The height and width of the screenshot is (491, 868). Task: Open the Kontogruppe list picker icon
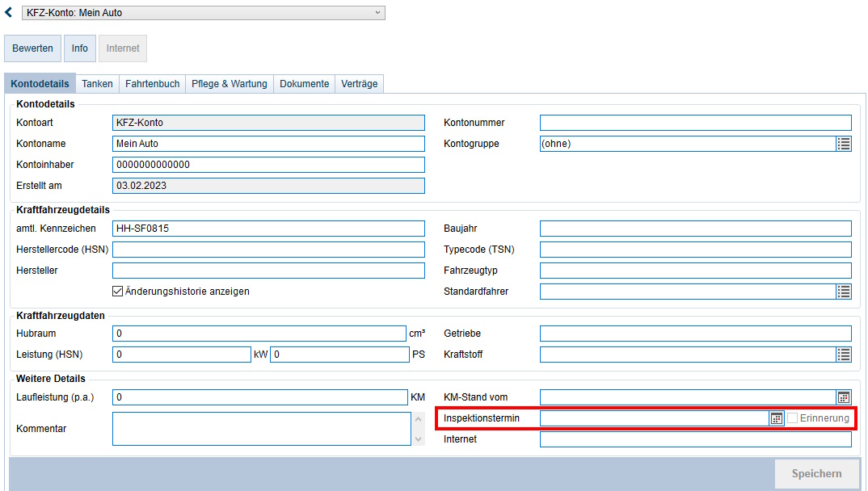[844, 144]
